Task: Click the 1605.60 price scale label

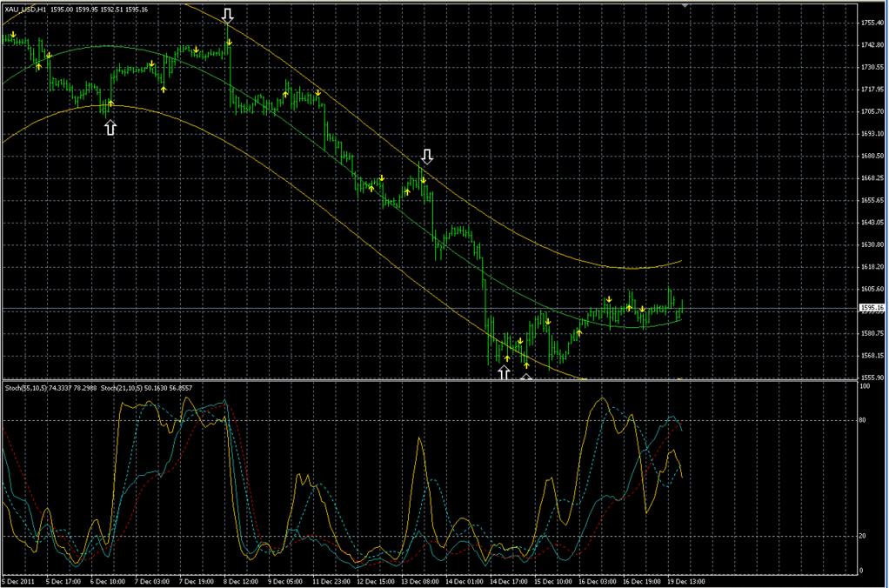Action: pyautogui.click(x=872, y=289)
